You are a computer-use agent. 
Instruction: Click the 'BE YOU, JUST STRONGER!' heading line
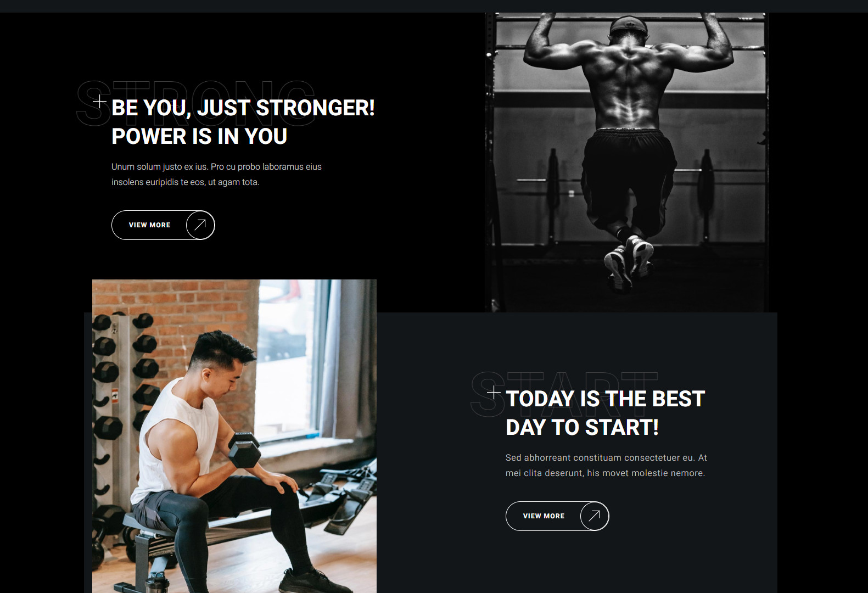[x=243, y=108]
